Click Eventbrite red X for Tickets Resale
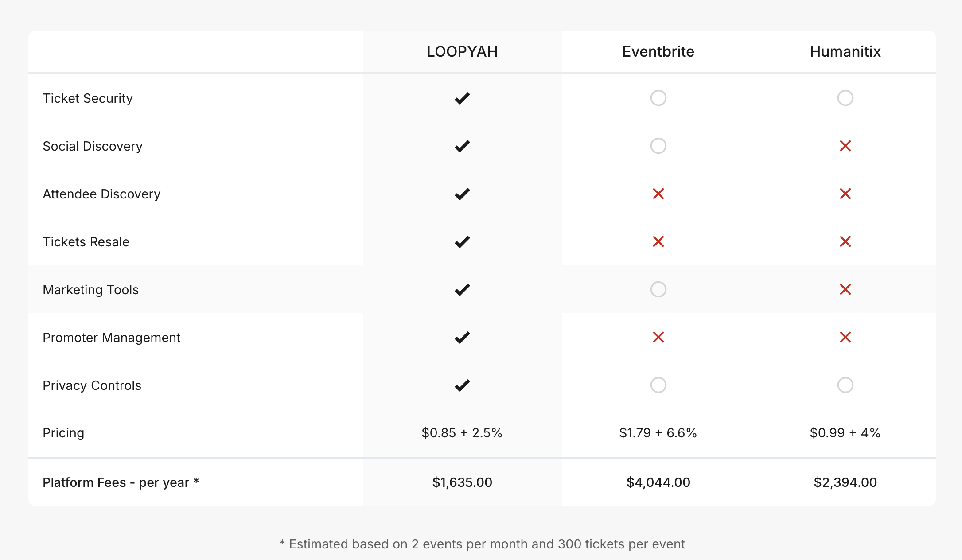This screenshot has height=560, width=962. click(658, 241)
